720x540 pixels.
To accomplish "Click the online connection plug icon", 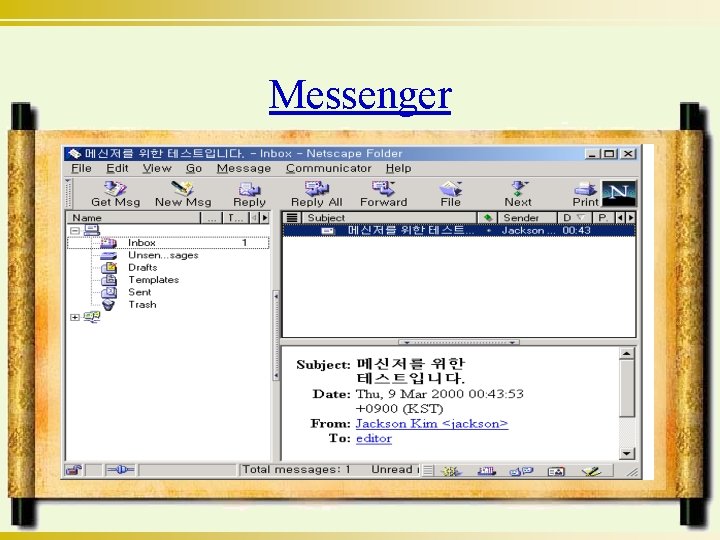I will point(119,470).
